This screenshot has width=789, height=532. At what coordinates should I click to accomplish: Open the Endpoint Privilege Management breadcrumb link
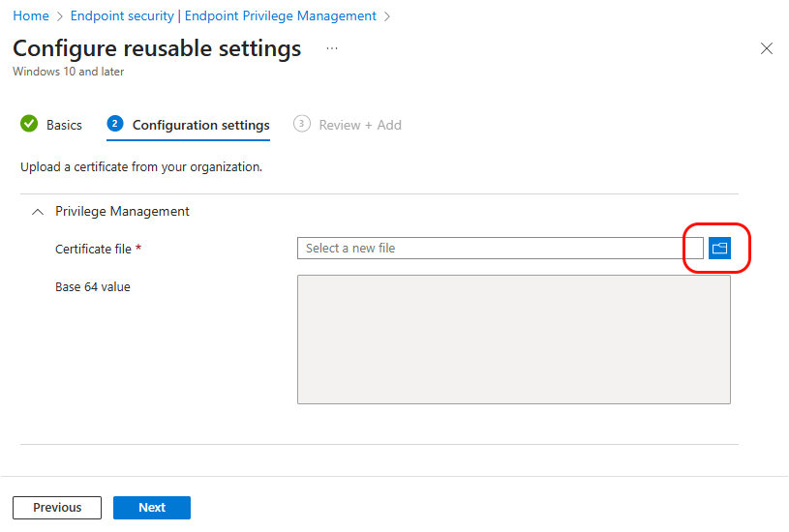click(x=224, y=16)
